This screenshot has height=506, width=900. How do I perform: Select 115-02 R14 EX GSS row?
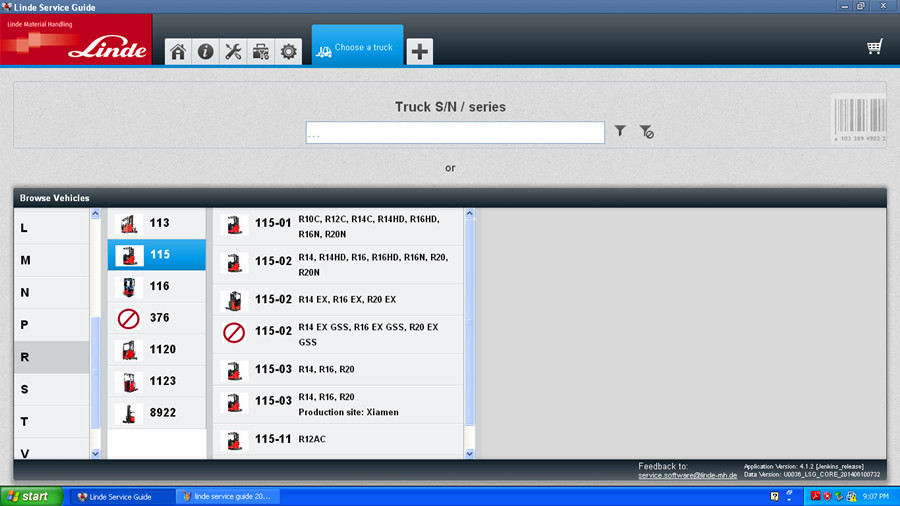click(339, 334)
